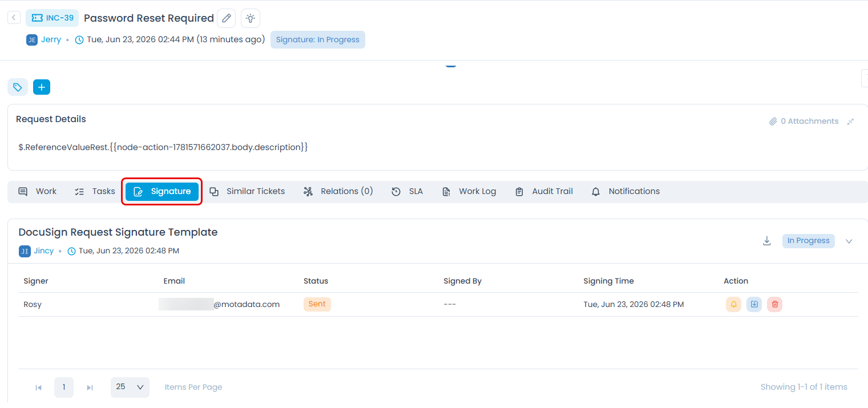Go back using the left chevron button

14,18
